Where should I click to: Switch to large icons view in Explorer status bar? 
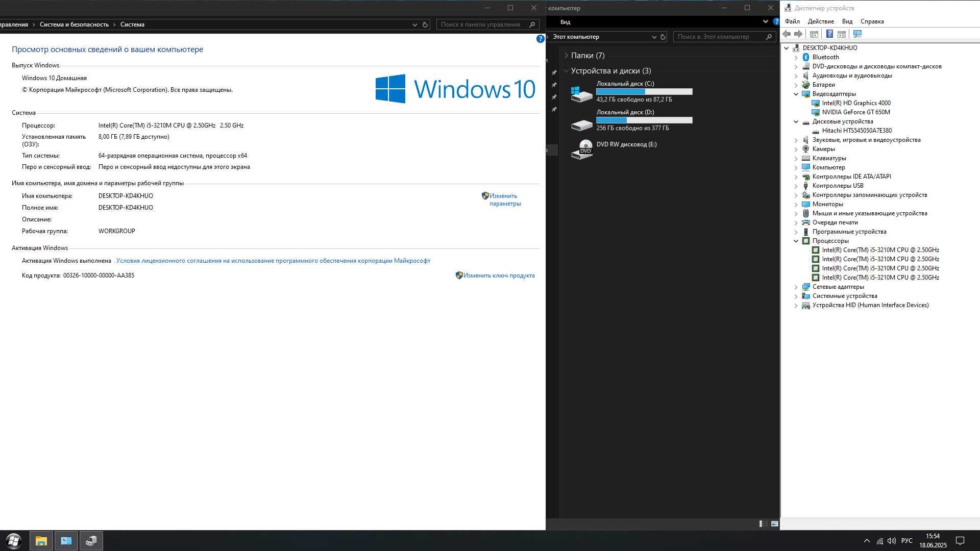click(774, 523)
